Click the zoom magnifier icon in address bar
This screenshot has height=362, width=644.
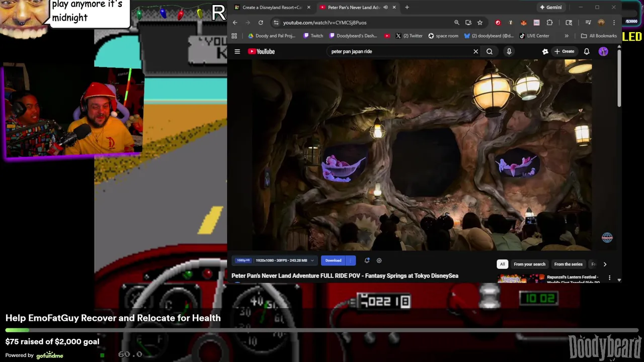457,23
